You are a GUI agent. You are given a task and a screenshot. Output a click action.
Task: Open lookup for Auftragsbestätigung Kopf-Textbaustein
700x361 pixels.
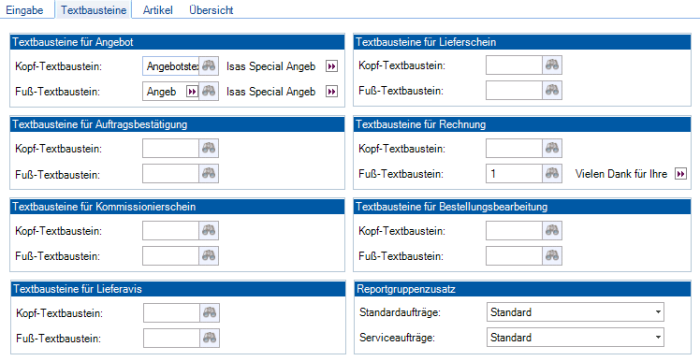pos(208,148)
